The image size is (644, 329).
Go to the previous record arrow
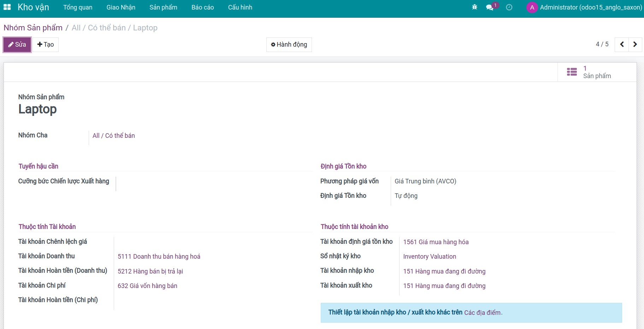coord(622,45)
